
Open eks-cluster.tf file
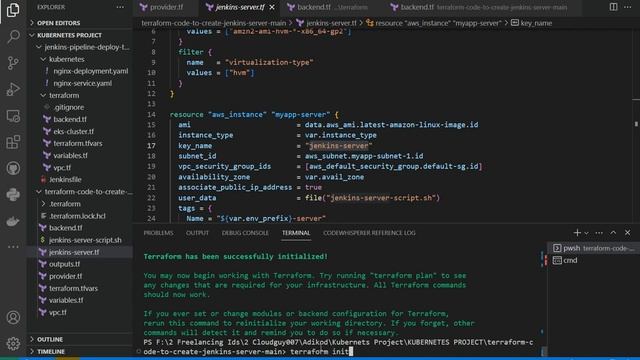pyautogui.click(x=80, y=131)
